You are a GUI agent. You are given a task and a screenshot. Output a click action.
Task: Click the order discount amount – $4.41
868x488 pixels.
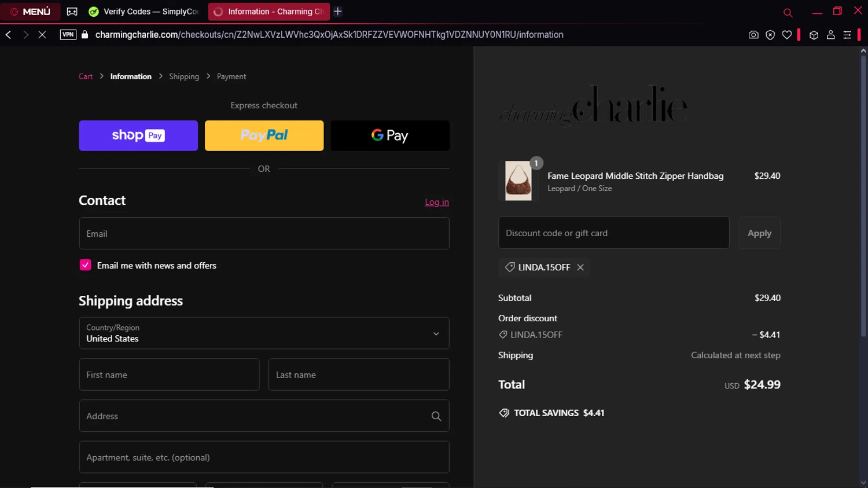[x=766, y=335]
